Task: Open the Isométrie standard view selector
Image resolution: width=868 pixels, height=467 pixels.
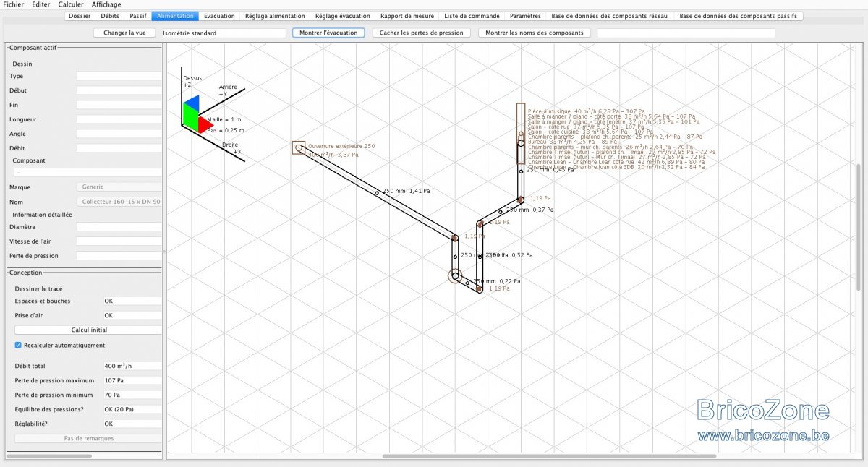Action: [x=224, y=33]
